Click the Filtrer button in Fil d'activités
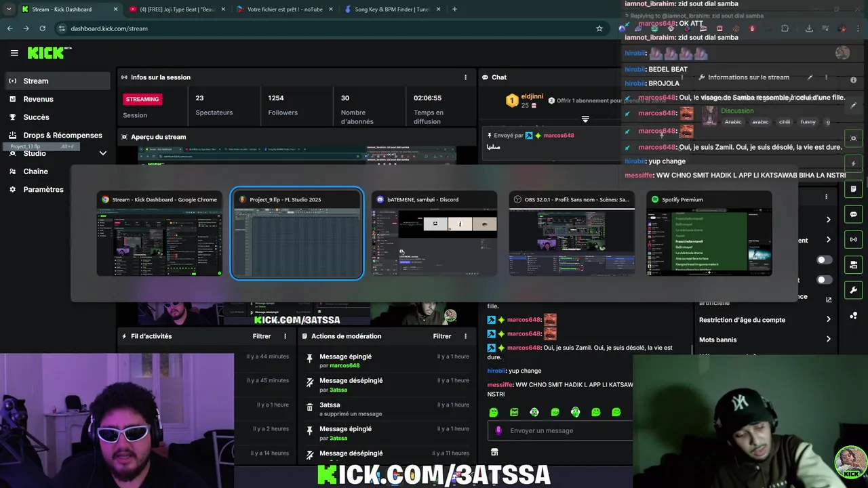The image size is (868, 488). click(262, 336)
